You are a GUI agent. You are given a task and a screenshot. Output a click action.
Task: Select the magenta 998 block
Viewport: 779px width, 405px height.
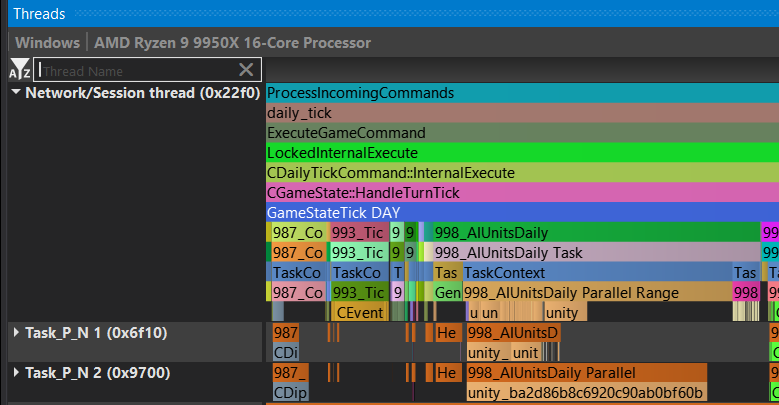pyautogui.click(x=746, y=293)
